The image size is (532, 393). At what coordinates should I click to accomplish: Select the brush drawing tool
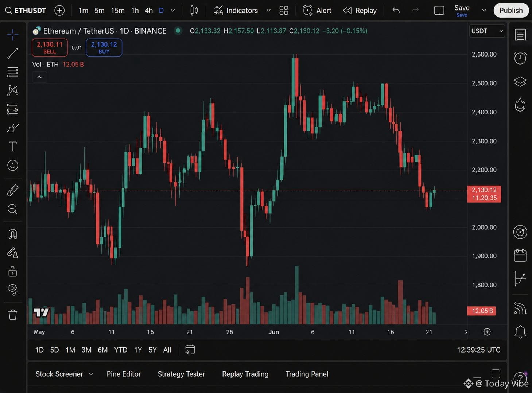point(13,128)
